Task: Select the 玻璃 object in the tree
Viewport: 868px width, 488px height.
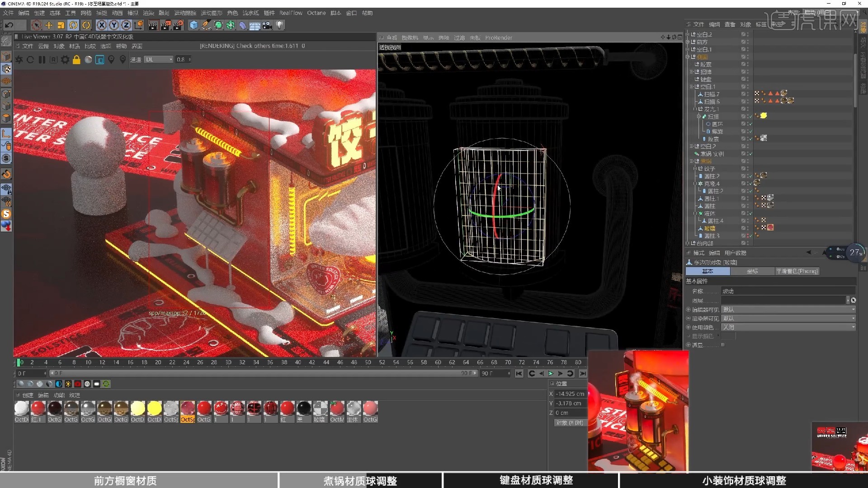Action: [710, 228]
